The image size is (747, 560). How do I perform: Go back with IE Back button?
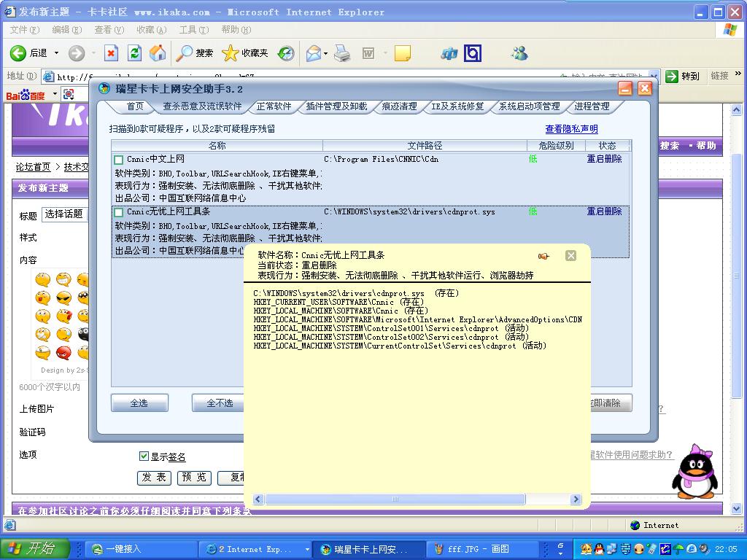(x=28, y=52)
